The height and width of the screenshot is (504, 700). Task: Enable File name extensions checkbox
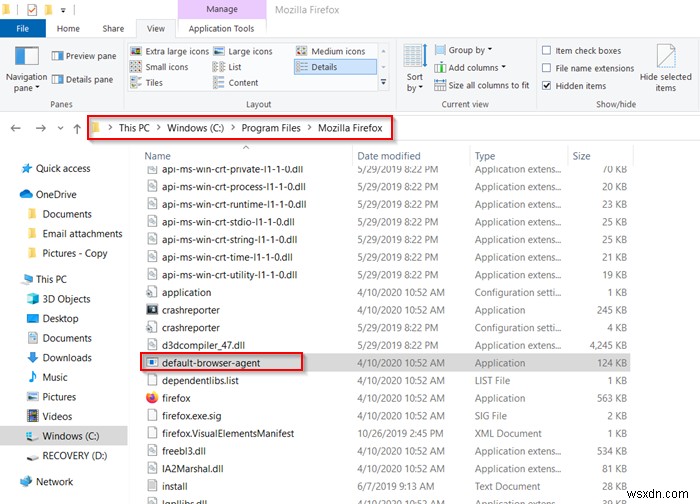(546, 68)
